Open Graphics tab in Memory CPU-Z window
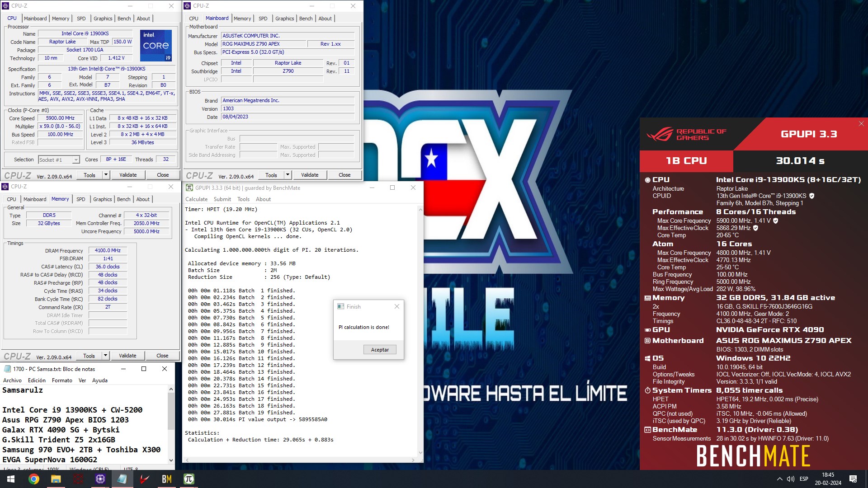 [x=103, y=199]
